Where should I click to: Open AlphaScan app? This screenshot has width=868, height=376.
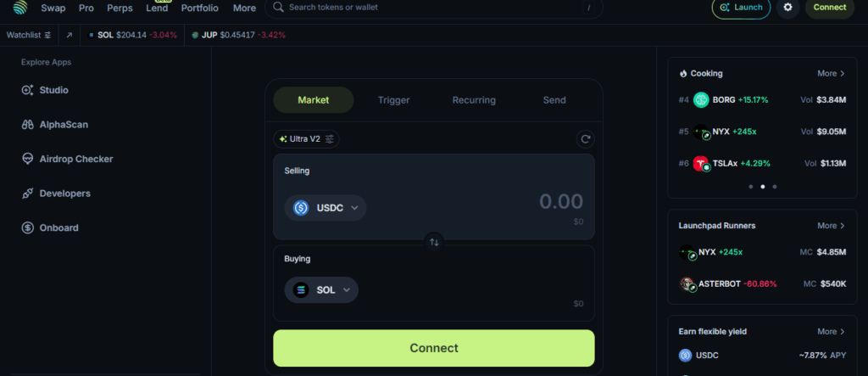[63, 125]
